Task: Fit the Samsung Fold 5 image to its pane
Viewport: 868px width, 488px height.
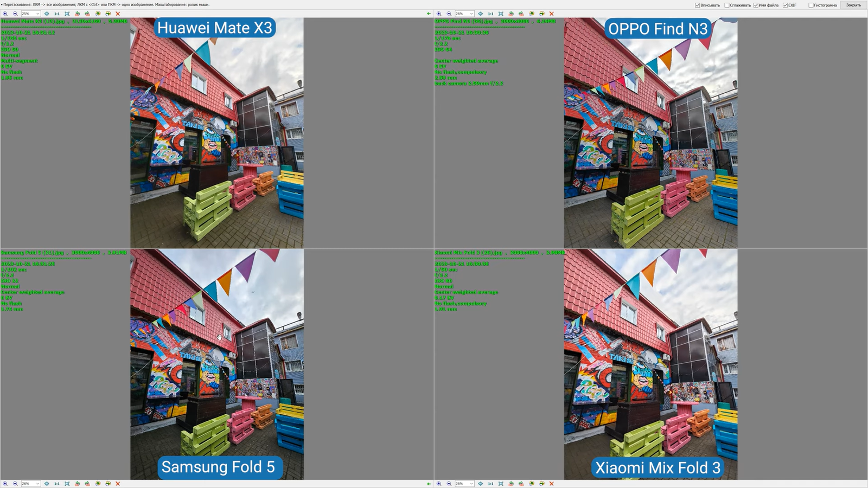Action: (67, 484)
